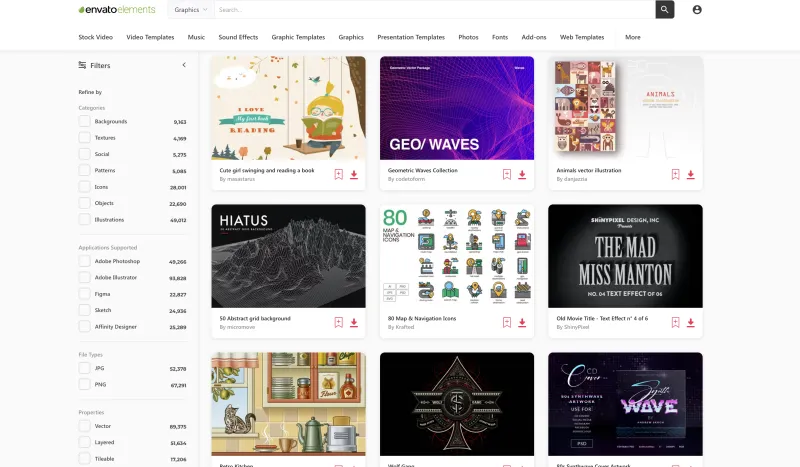Check the Social category filter
This screenshot has height=467, width=800.
point(85,154)
